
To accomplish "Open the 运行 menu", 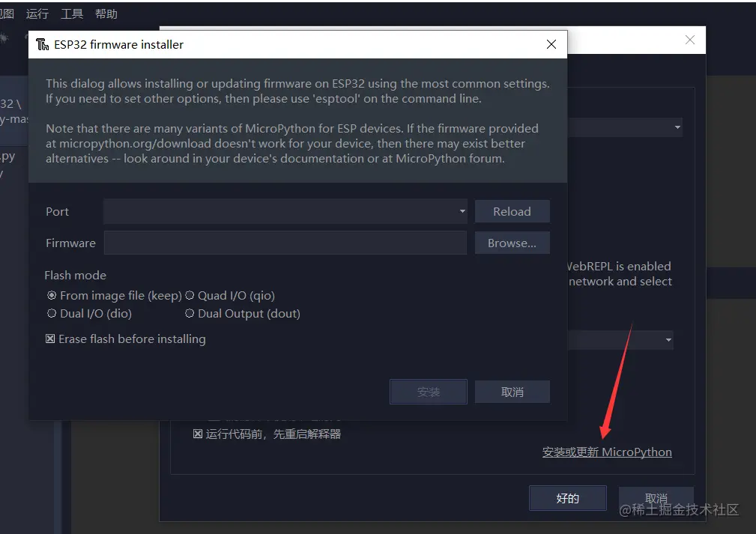I will [x=37, y=14].
